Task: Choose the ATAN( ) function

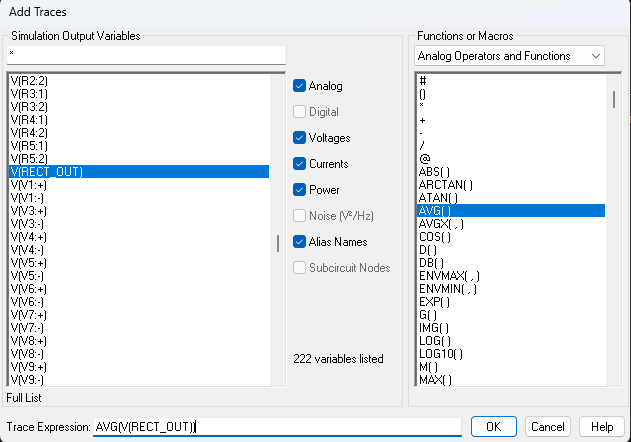Action: click(511, 198)
